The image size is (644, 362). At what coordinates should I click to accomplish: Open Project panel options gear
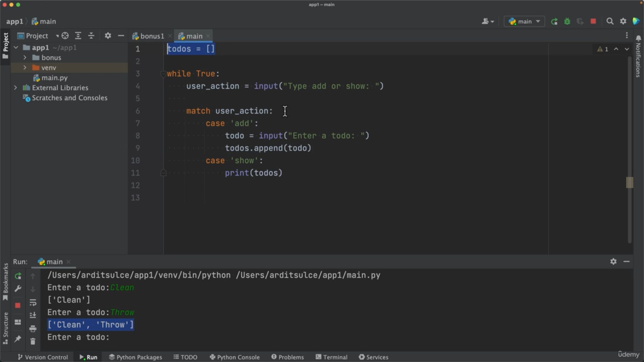[x=108, y=36]
